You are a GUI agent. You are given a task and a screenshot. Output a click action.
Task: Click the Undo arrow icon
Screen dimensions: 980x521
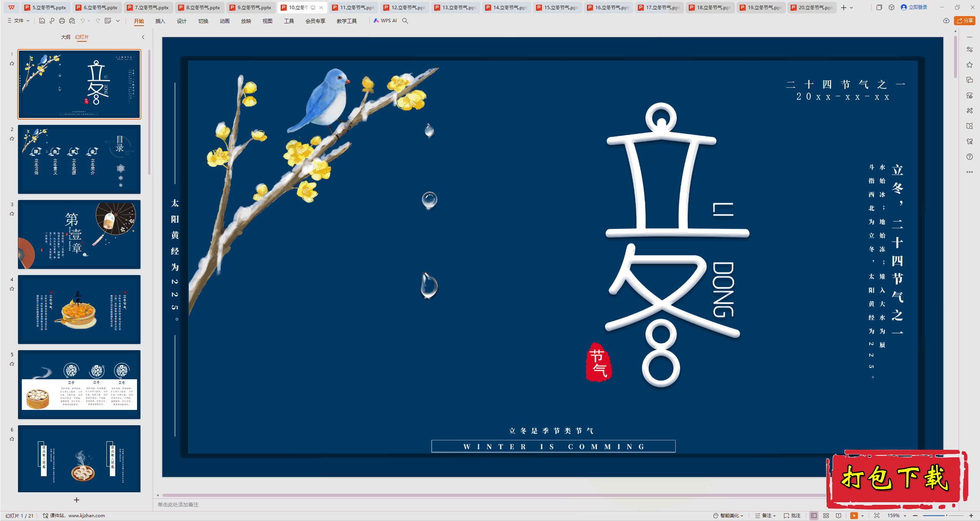(x=82, y=21)
